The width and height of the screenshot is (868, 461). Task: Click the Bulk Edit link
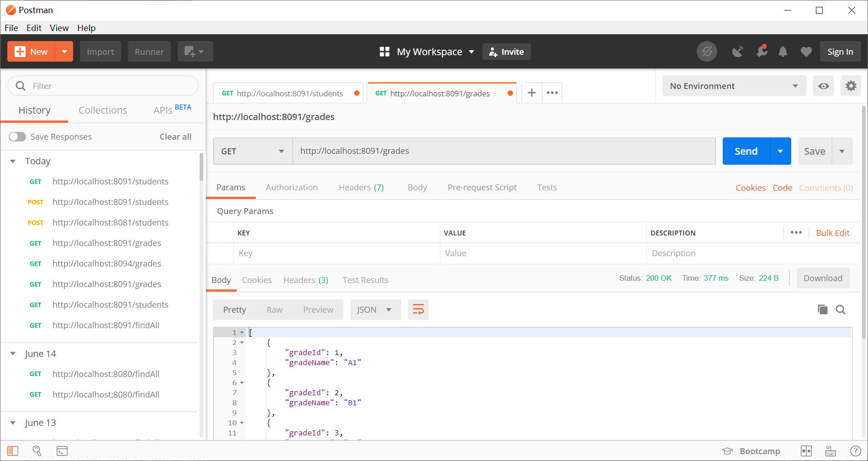pos(832,233)
